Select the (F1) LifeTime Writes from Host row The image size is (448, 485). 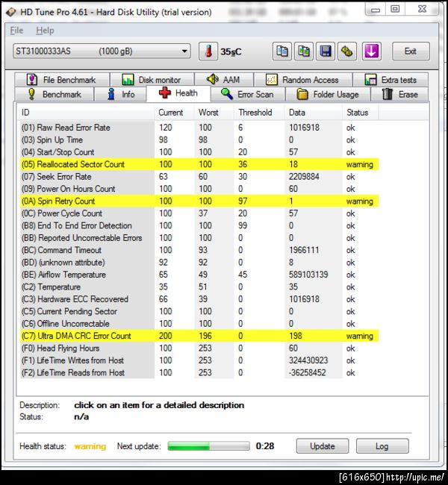coord(199,360)
